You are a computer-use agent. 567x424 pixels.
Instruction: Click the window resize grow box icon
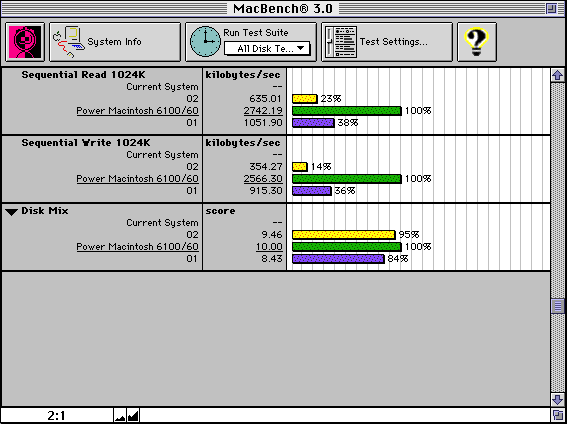[558, 416]
